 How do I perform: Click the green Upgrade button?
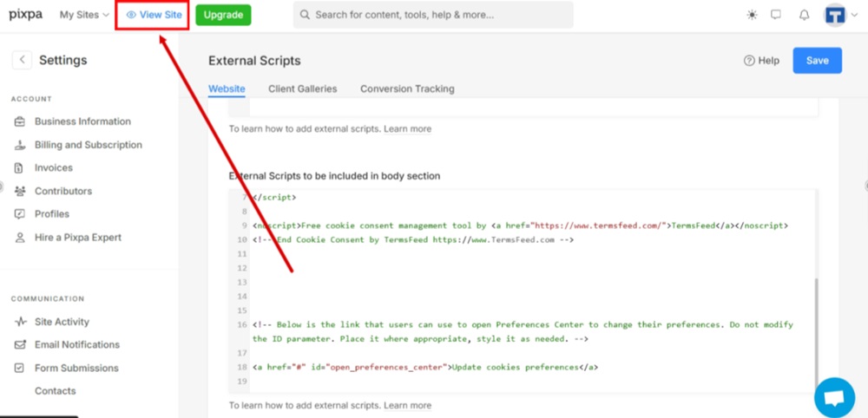pyautogui.click(x=223, y=15)
